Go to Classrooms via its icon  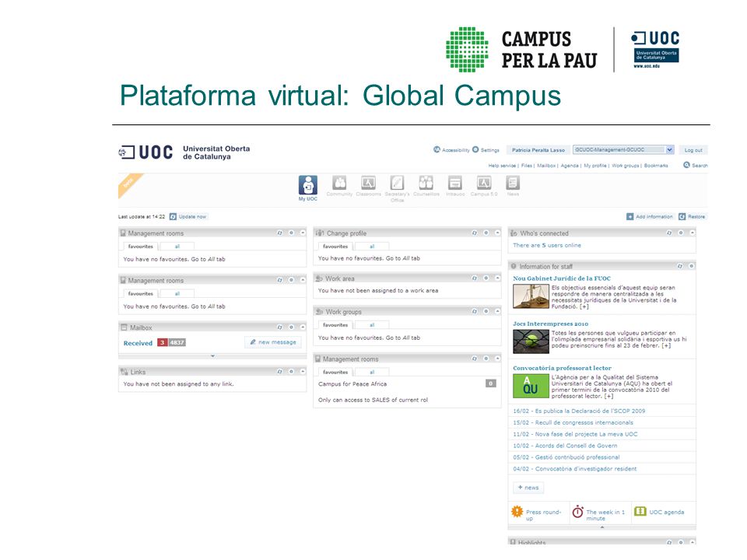(x=368, y=183)
